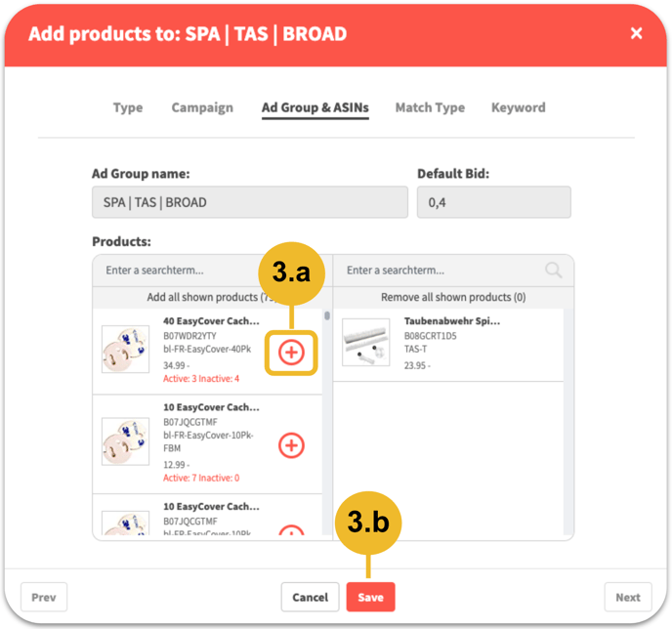Click SKU bl-FR-EasyCover-40Pk
This screenshot has height=629, width=672.
207,350
